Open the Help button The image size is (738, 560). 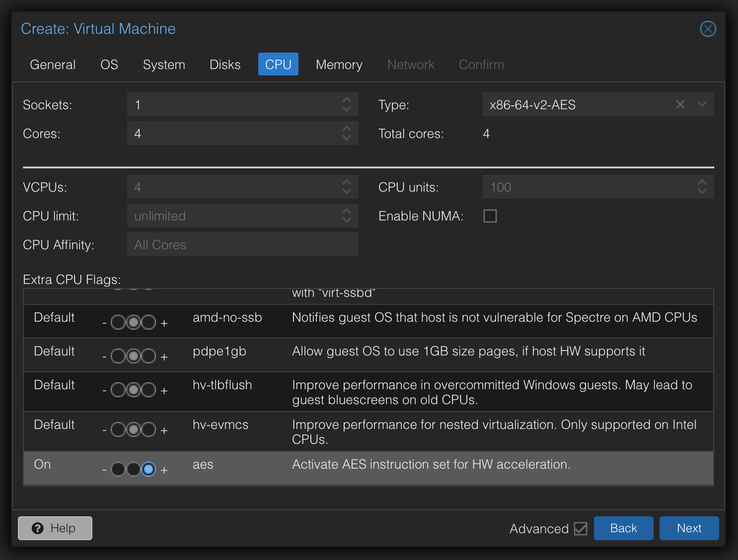click(55, 528)
